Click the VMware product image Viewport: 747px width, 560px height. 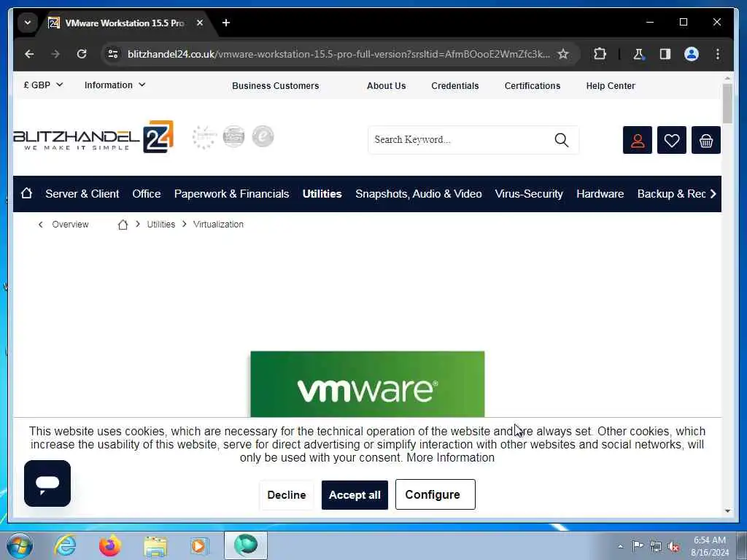click(368, 384)
